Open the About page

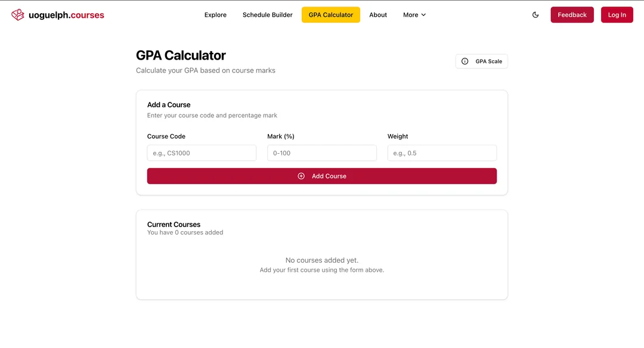378,15
